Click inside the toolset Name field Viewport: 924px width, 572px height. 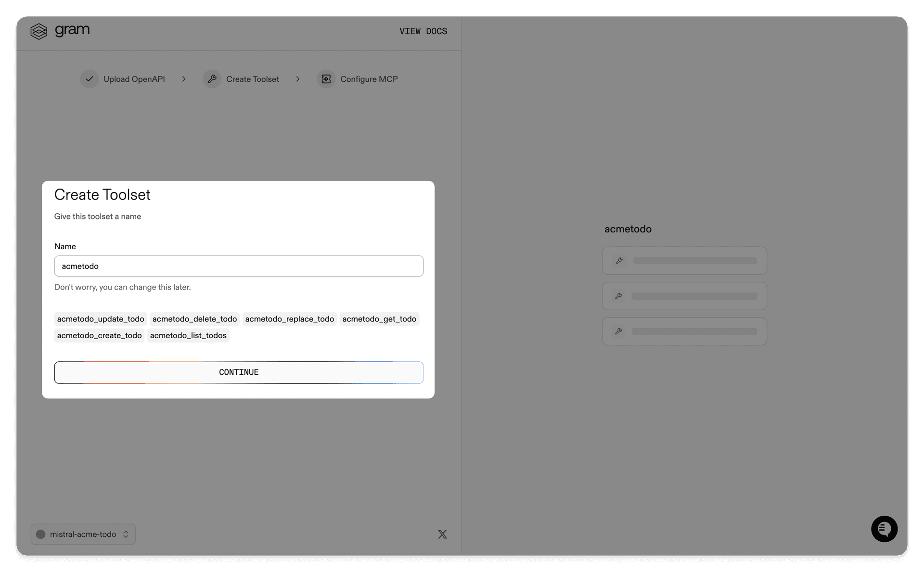(238, 266)
